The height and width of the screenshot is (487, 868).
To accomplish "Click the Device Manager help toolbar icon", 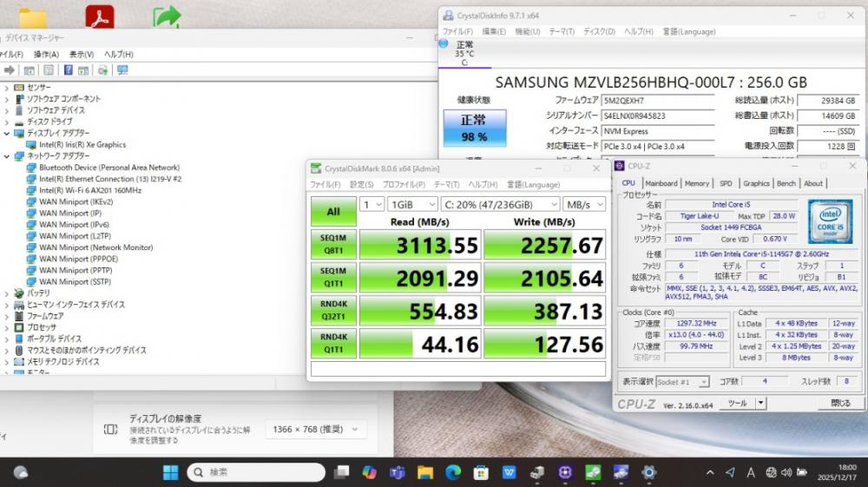I will click(67, 70).
